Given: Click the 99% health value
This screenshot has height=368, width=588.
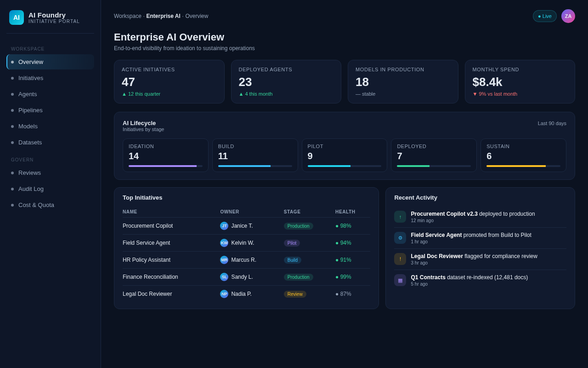Looking at the screenshot, I should [x=343, y=277].
